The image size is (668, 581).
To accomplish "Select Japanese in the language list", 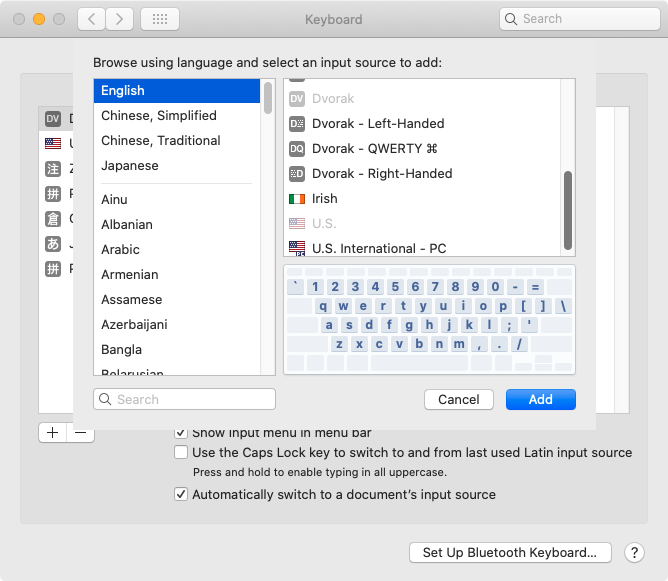I will click(130, 166).
